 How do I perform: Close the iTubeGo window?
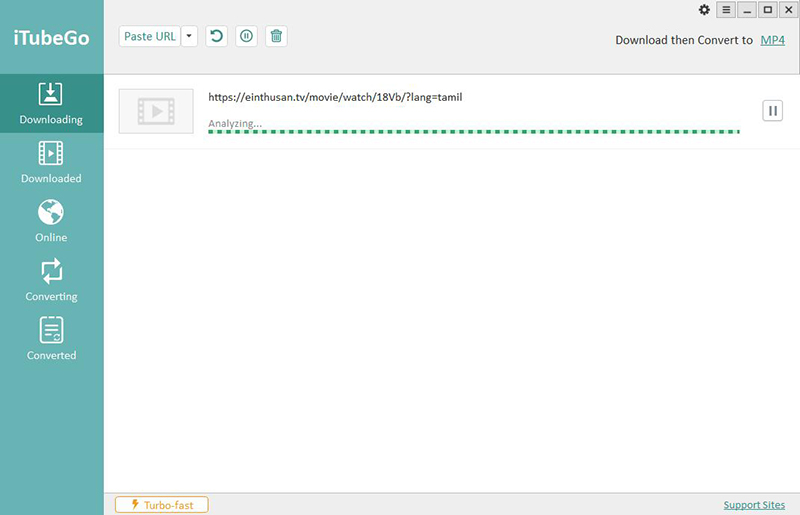(x=788, y=10)
